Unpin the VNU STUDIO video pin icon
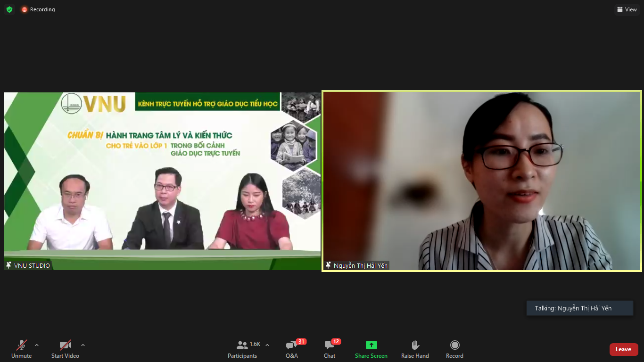 (8, 265)
